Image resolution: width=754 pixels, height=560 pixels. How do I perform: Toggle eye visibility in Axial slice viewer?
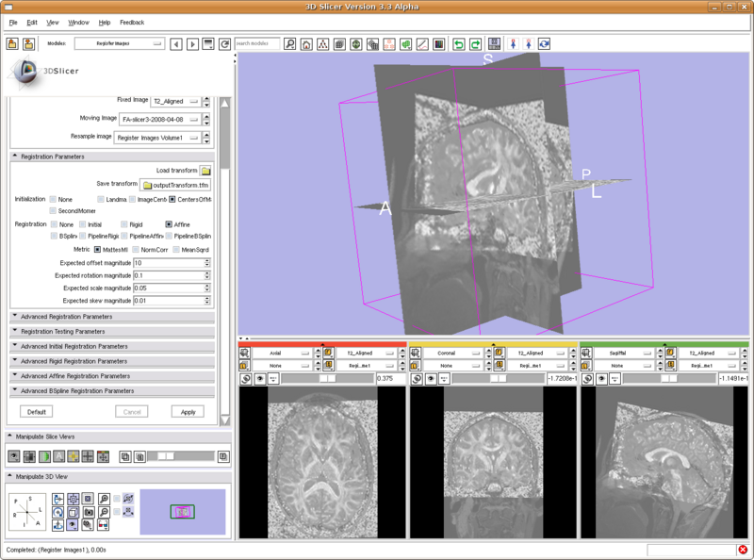coord(258,378)
